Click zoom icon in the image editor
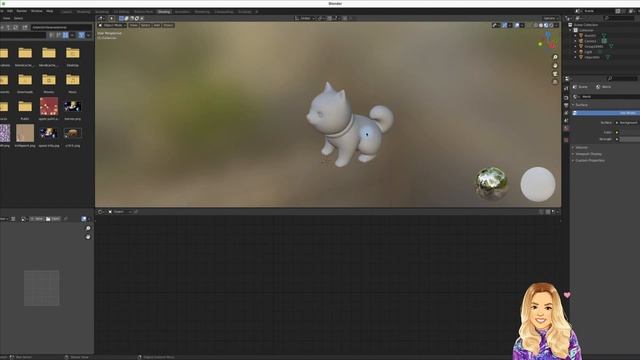 88,229
